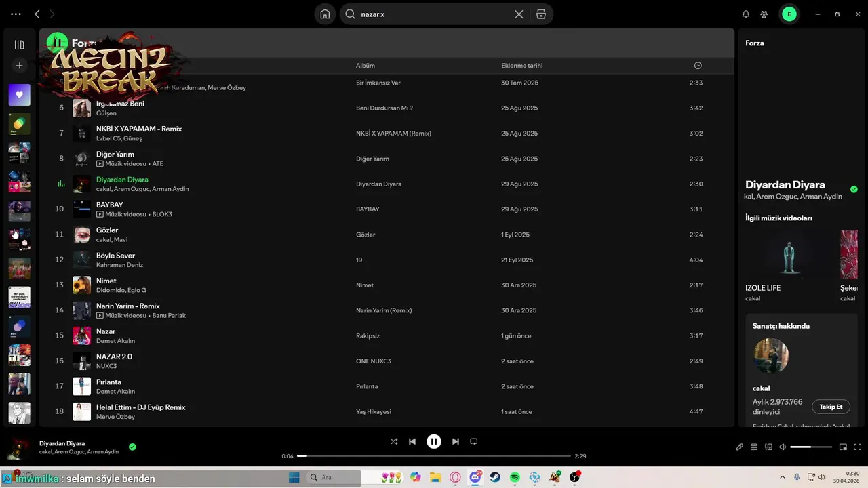Expand Your Library sidebar

pos(19,45)
